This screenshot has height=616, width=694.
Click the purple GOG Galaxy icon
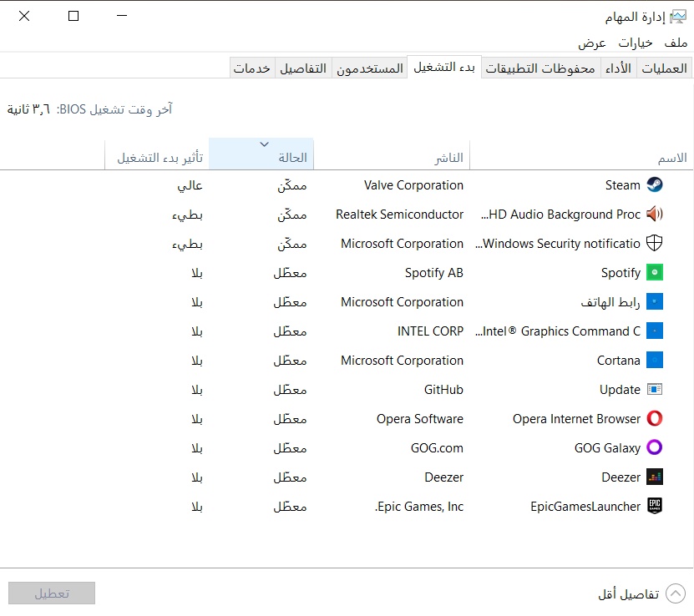pyautogui.click(x=654, y=447)
